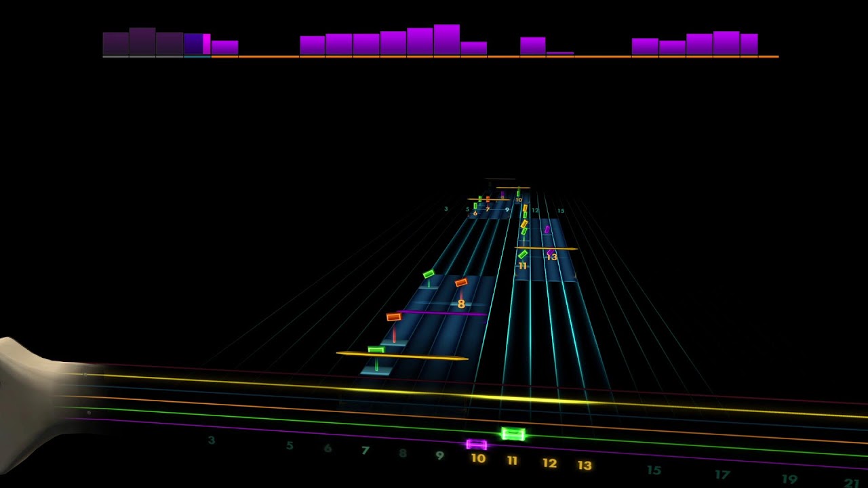Click fret number 19 on the fretboard

point(789,479)
